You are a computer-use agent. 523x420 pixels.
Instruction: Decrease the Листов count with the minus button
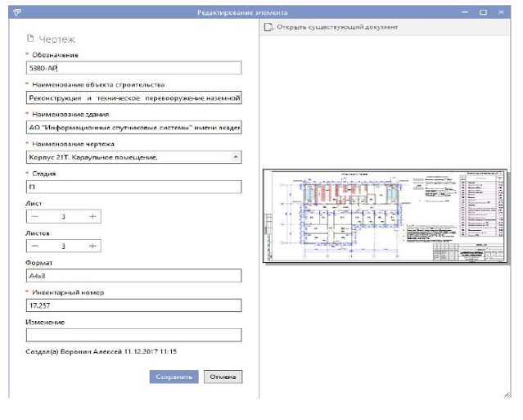36,246
